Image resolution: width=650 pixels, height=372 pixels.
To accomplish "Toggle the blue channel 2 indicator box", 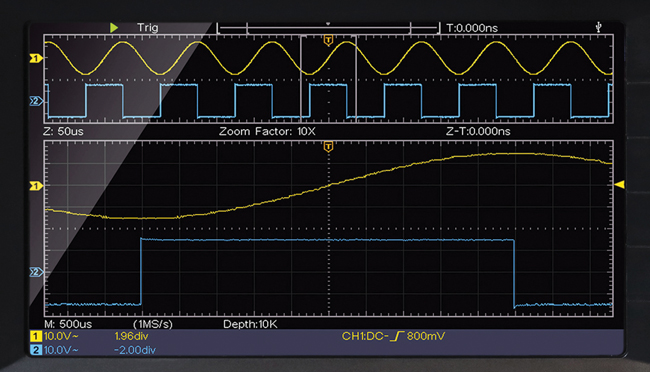I will [36, 350].
